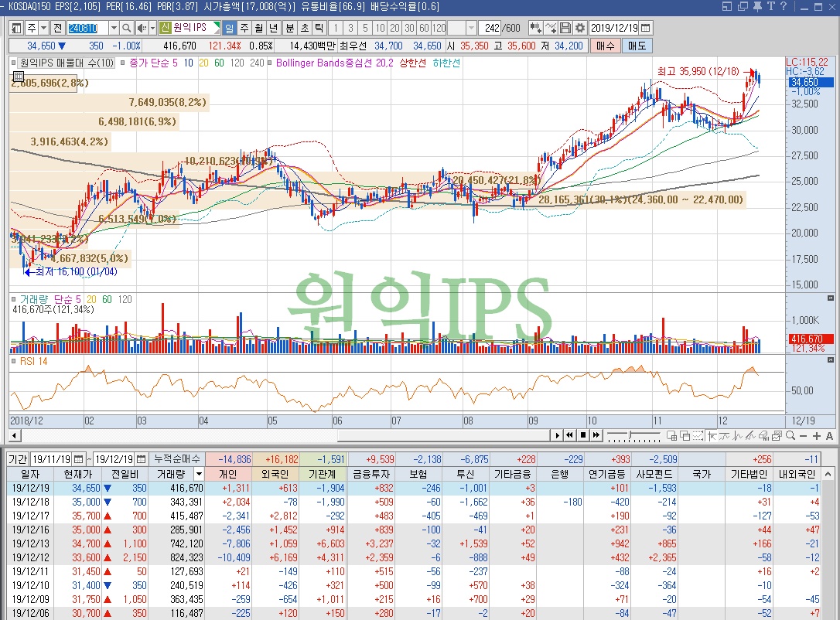Click the stop button below chart
This screenshot has width=840, height=620.
[583, 435]
